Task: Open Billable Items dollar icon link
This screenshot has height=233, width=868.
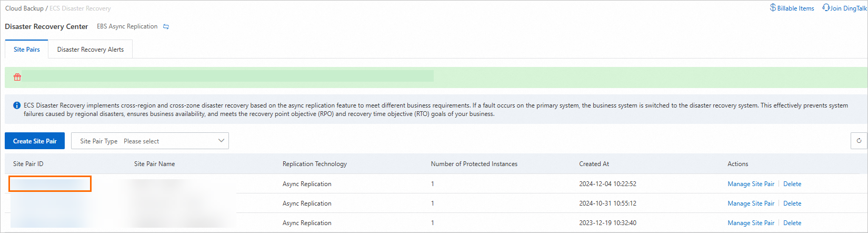Action: pos(773,8)
